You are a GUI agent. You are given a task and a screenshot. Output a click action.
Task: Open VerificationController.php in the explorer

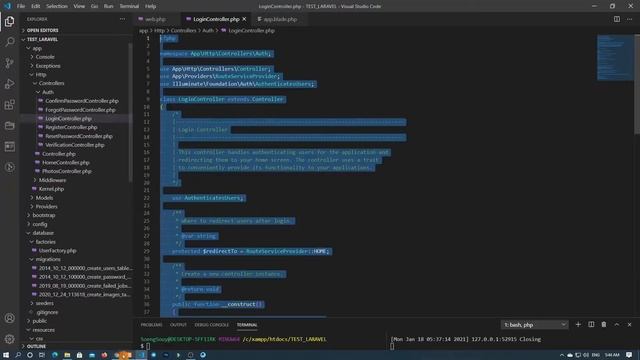pos(75,145)
